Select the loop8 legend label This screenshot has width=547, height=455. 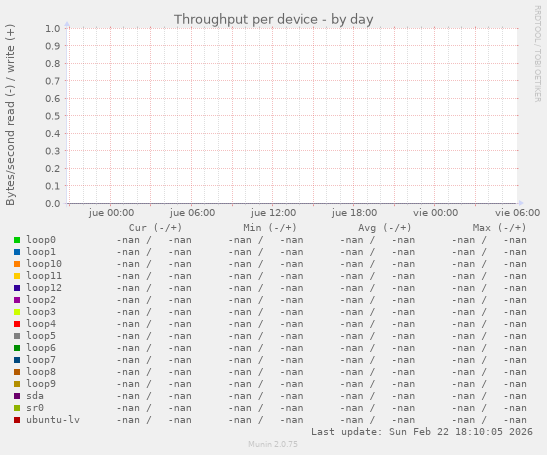(41, 372)
